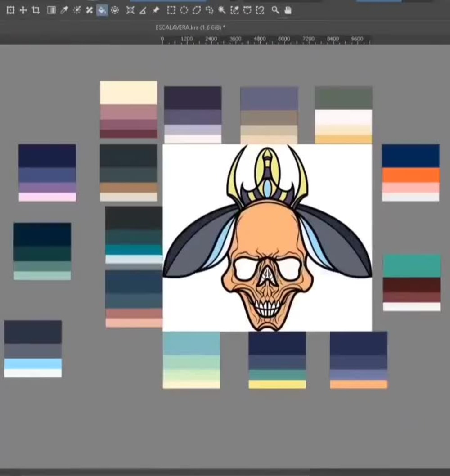The width and height of the screenshot is (450, 476).
Task: Pick a color with the Color Sampler tool
Action: click(63, 10)
